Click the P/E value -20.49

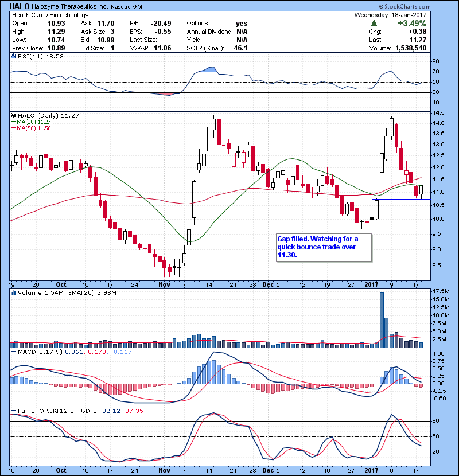(x=161, y=24)
